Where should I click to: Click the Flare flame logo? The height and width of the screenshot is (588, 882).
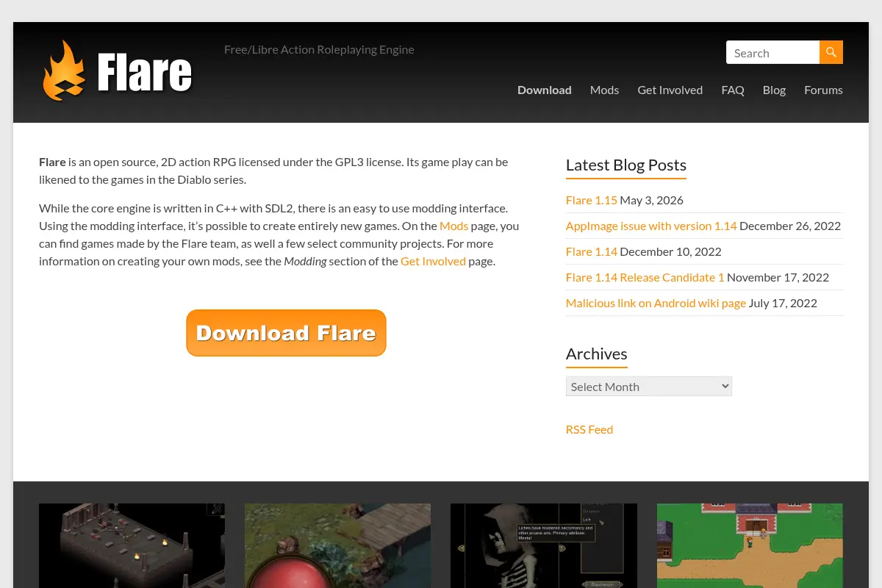coord(64,71)
